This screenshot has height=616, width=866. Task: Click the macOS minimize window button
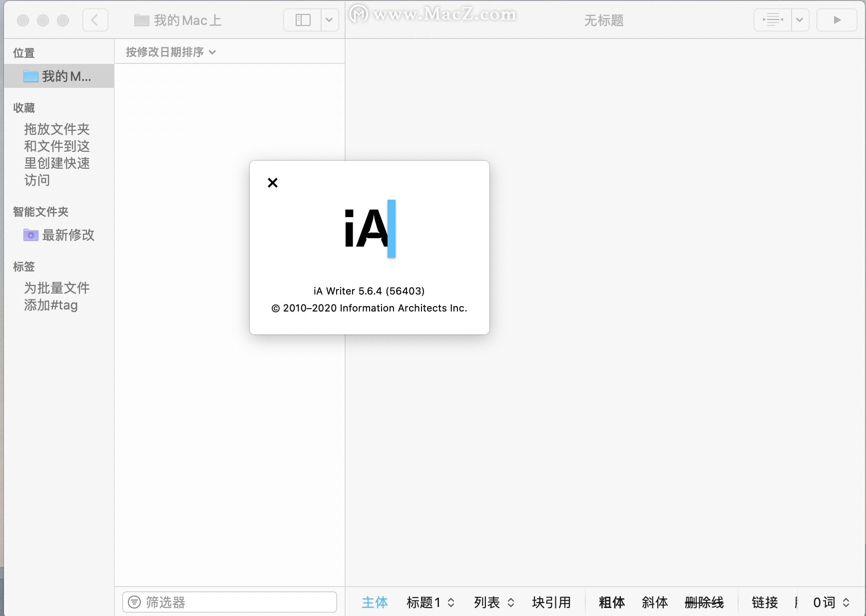click(x=43, y=20)
